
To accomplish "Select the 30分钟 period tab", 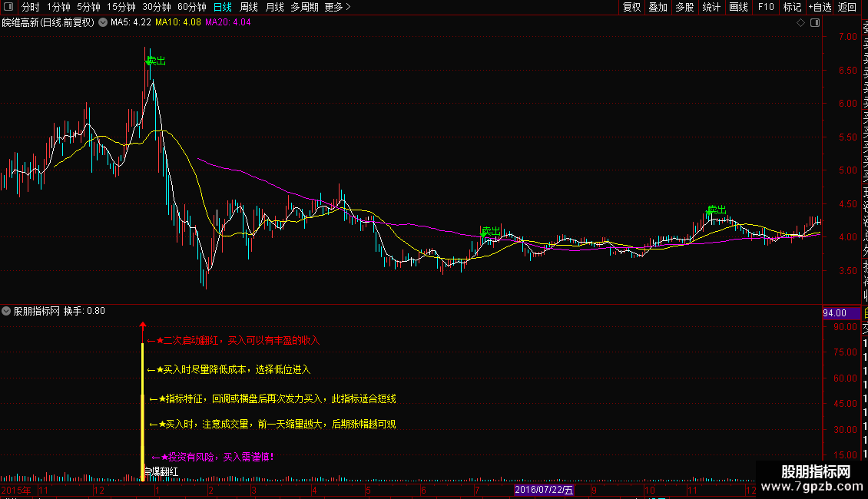I will (x=157, y=7).
